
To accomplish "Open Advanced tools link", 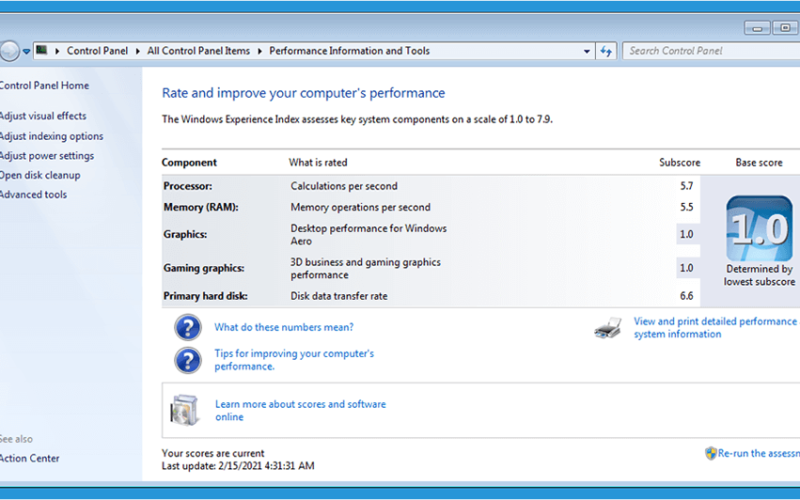I will (x=33, y=194).
